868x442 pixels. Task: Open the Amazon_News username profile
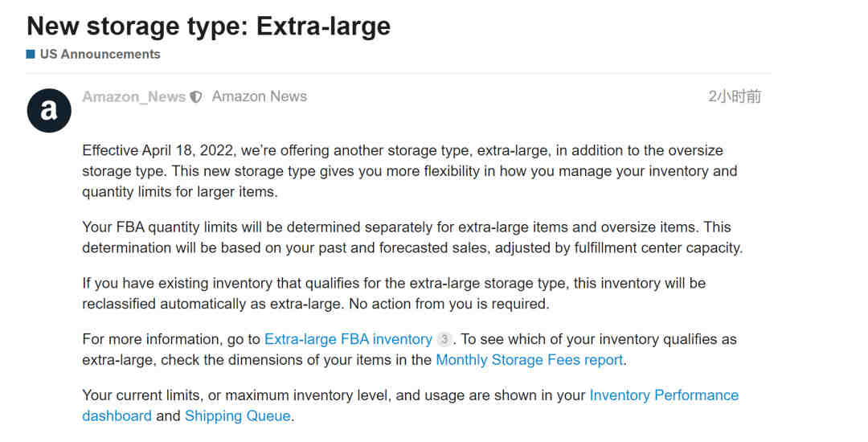(x=134, y=96)
